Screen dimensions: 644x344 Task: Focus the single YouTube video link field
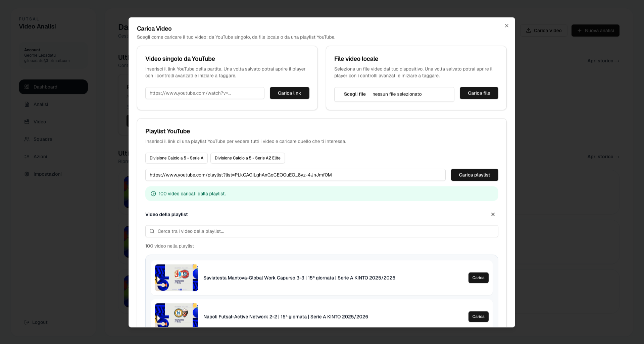click(205, 93)
